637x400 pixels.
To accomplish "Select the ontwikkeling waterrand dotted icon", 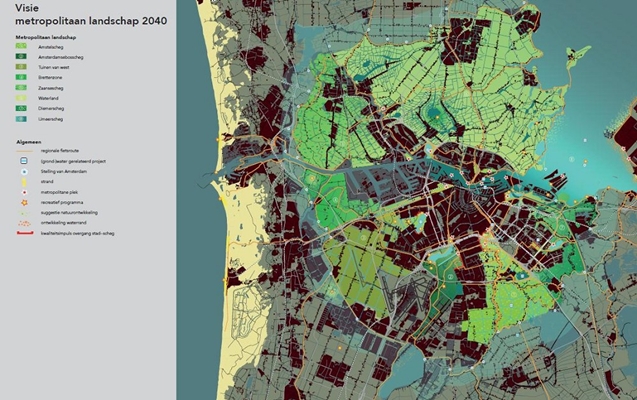I will pos(24,220).
